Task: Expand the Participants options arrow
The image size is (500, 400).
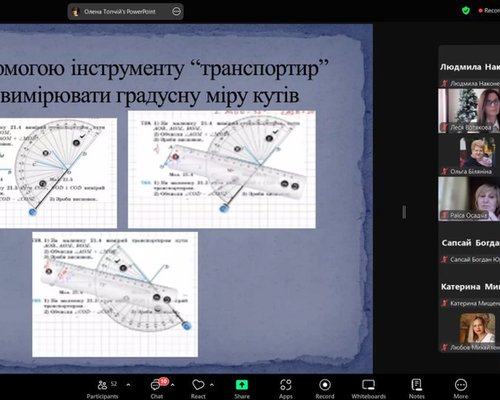Action: [x=129, y=385]
